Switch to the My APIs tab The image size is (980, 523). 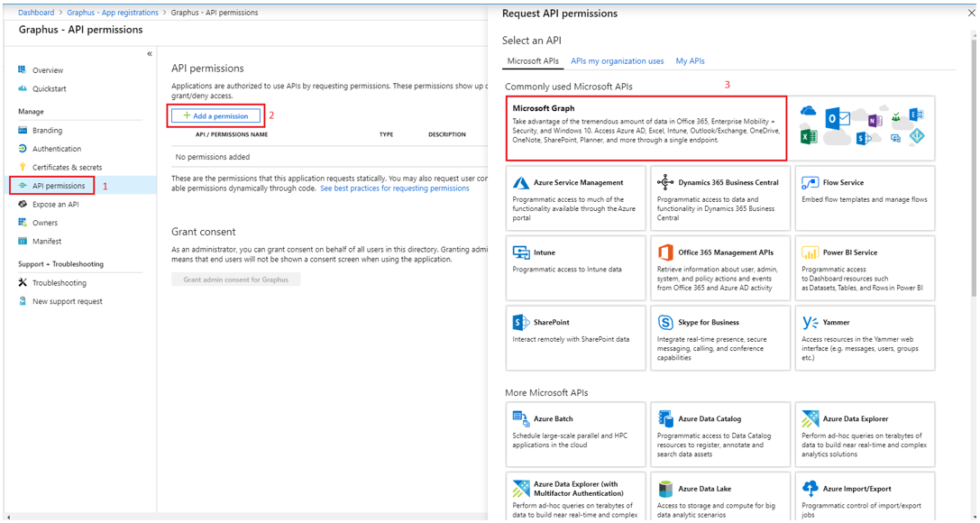coord(690,61)
